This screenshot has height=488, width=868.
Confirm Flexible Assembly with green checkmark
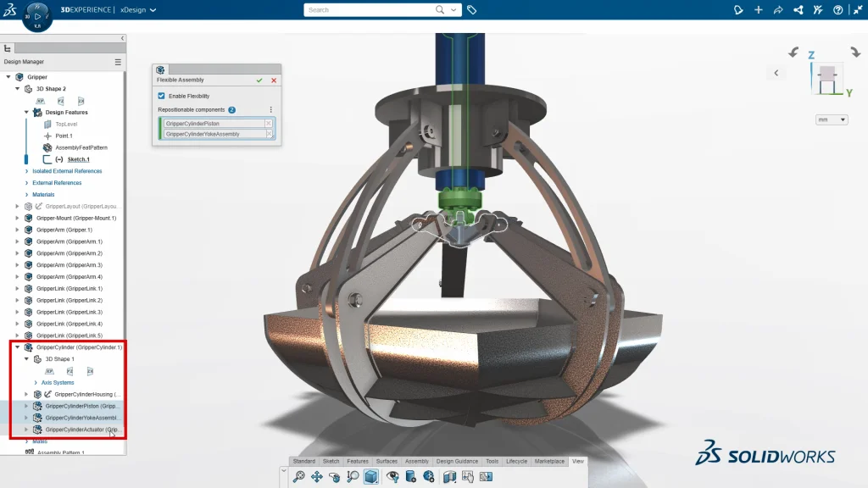tap(259, 80)
